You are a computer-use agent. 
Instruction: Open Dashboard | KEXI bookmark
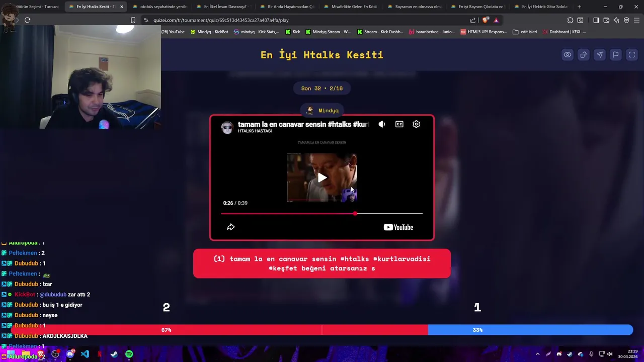tap(563, 32)
